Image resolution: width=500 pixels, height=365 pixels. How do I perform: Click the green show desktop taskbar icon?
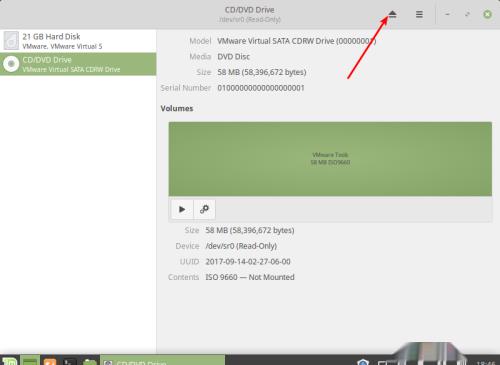click(30, 361)
